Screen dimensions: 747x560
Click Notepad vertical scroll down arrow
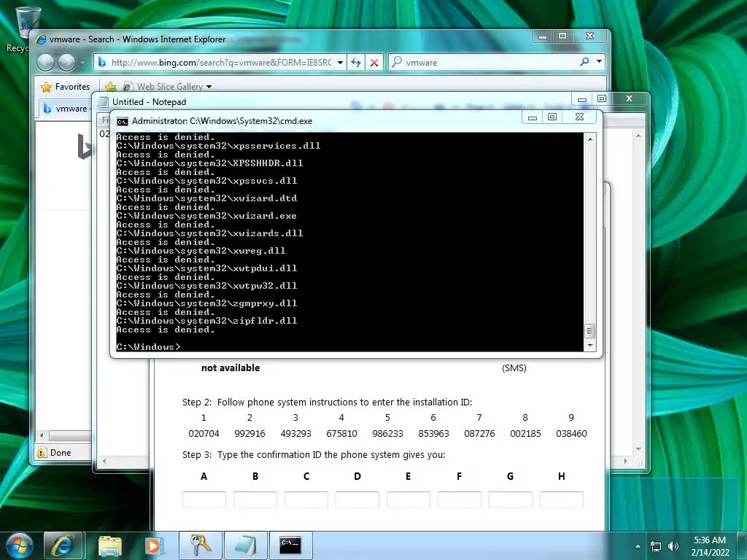tap(638, 449)
